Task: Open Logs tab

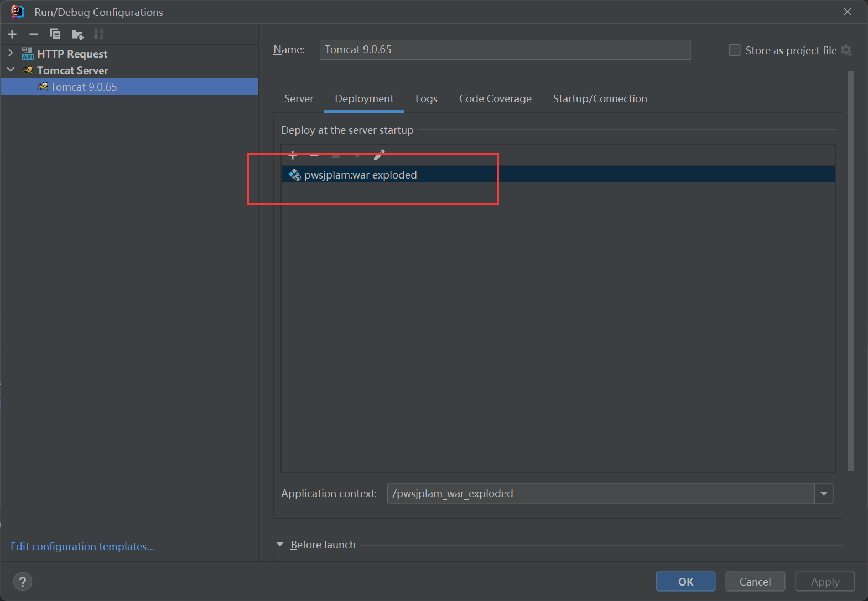Action: pos(427,99)
